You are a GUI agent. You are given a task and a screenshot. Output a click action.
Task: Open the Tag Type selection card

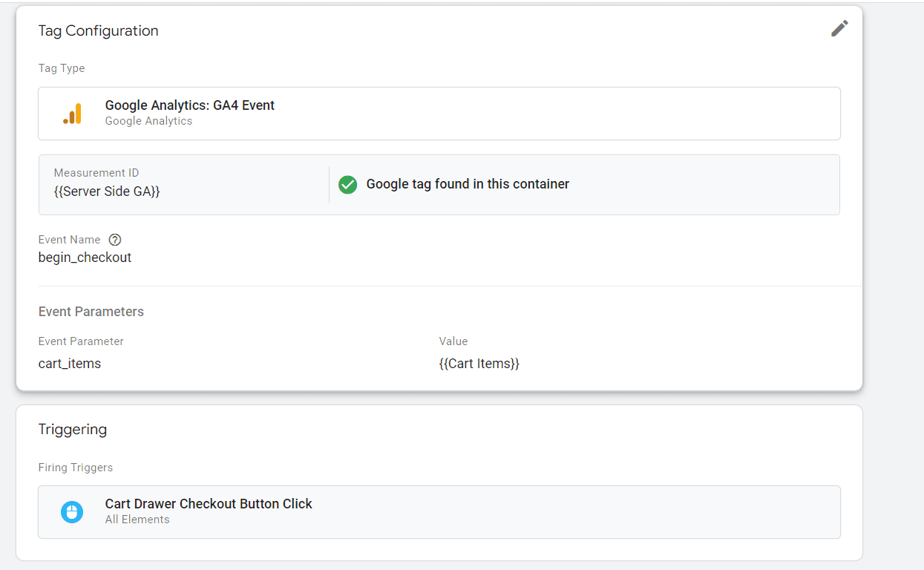(439, 113)
